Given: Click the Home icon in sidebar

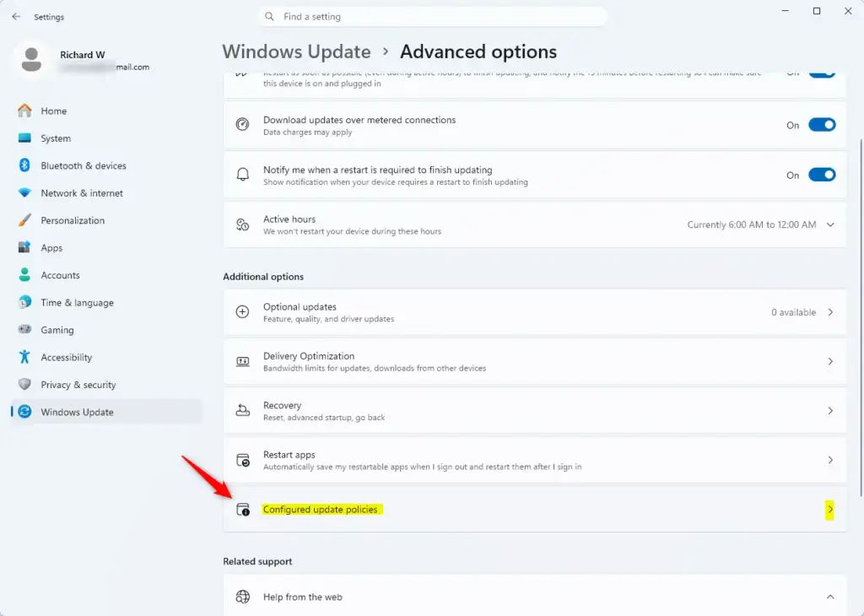Looking at the screenshot, I should pos(24,111).
